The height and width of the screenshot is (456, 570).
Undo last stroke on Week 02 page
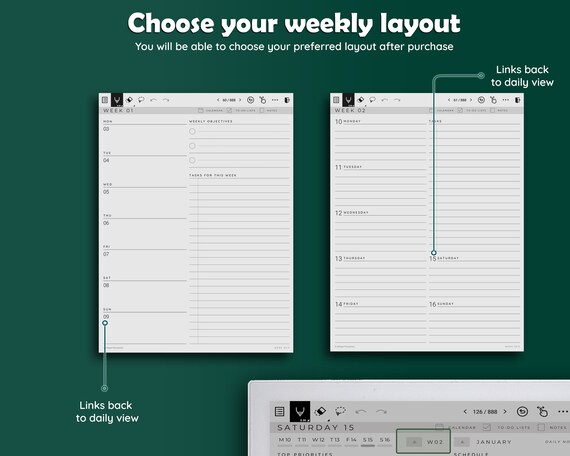coord(385,100)
